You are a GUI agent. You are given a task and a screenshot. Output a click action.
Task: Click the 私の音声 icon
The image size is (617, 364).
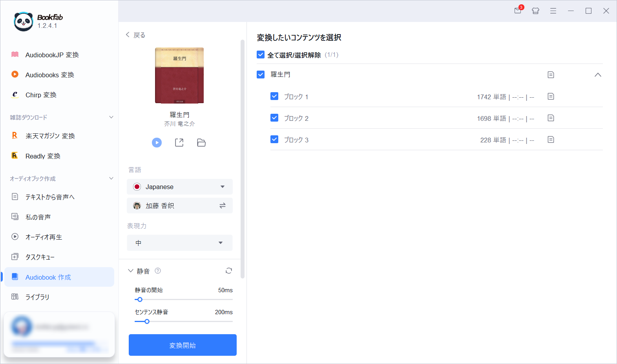click(x=15, y=217)
